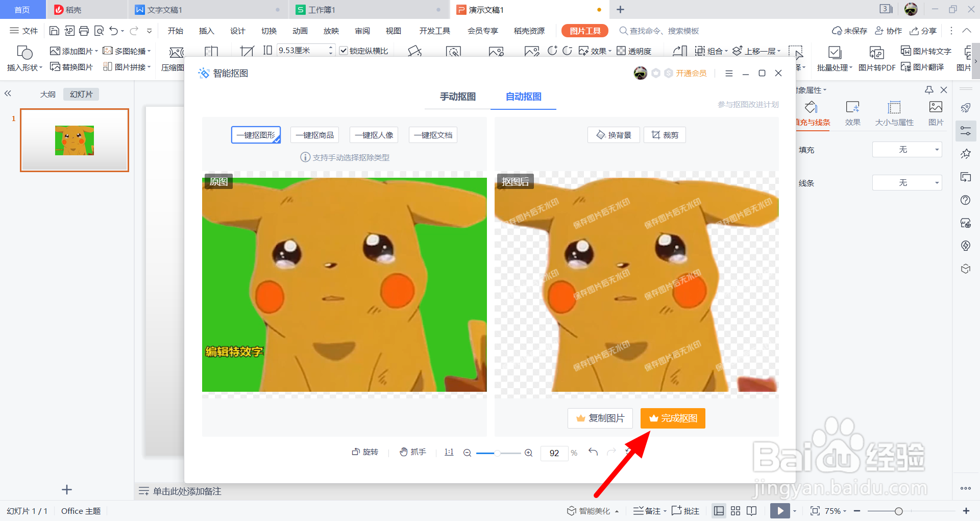Viewport: 980px width, 521px height.
Task: Click the Change Background button
Action: point(614,135)
